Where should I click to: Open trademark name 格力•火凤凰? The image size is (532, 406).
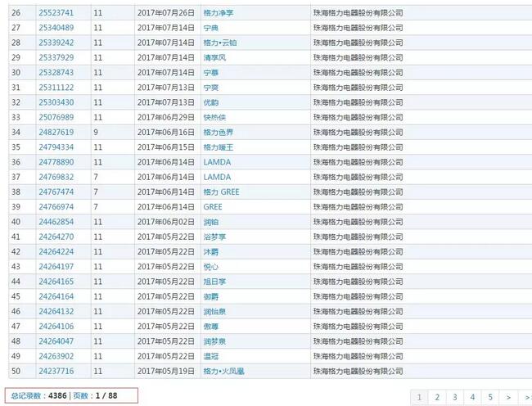pyautogui.click(x=223, y=371)
